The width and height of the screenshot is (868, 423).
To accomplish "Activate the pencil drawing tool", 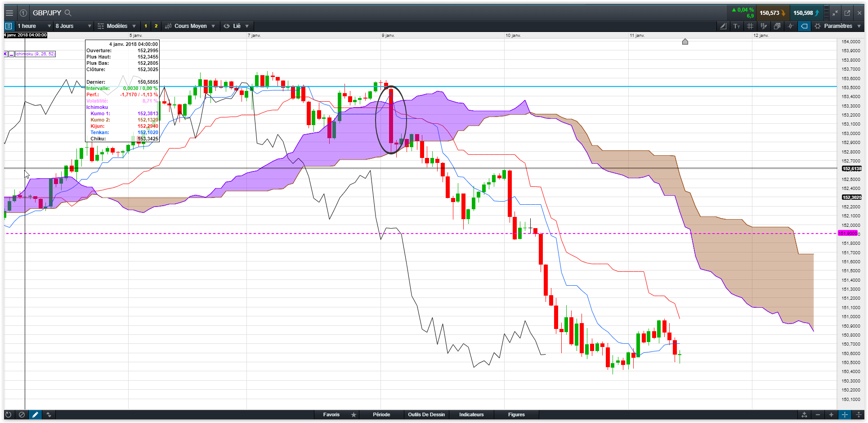I will point(35,414).
